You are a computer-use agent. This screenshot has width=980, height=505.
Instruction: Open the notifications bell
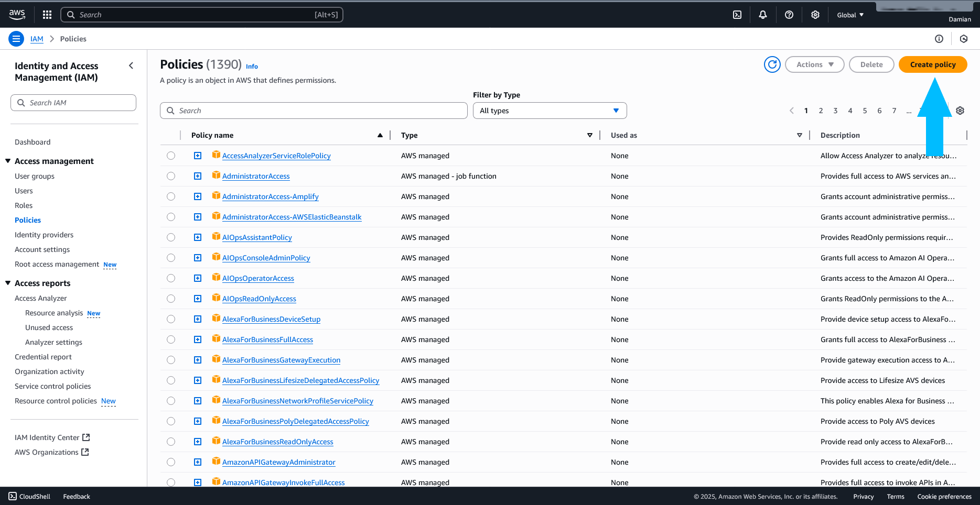click(x=763, y=15)
